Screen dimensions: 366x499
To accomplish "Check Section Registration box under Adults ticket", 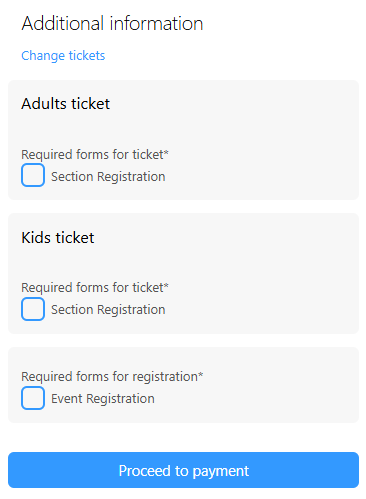I will click(x=33, y=175).
